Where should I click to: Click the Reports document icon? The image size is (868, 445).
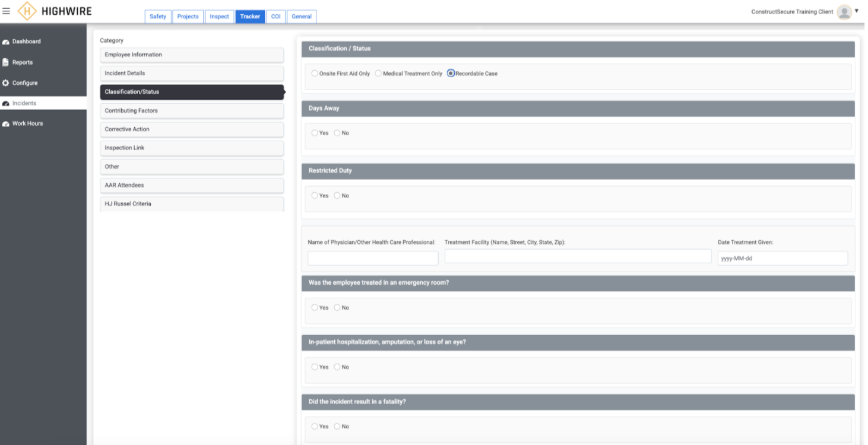(x=6, y=62)
